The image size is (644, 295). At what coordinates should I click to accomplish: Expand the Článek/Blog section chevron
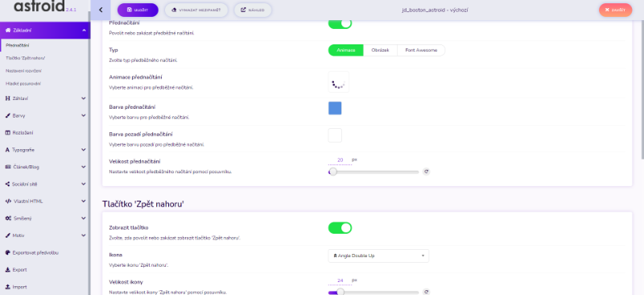84,167
